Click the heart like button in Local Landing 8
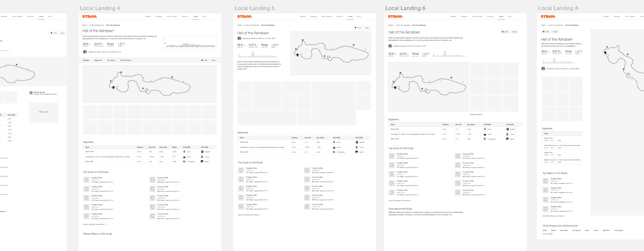The height and width of the screenshot is (251, 644). (x=547, y=32)
